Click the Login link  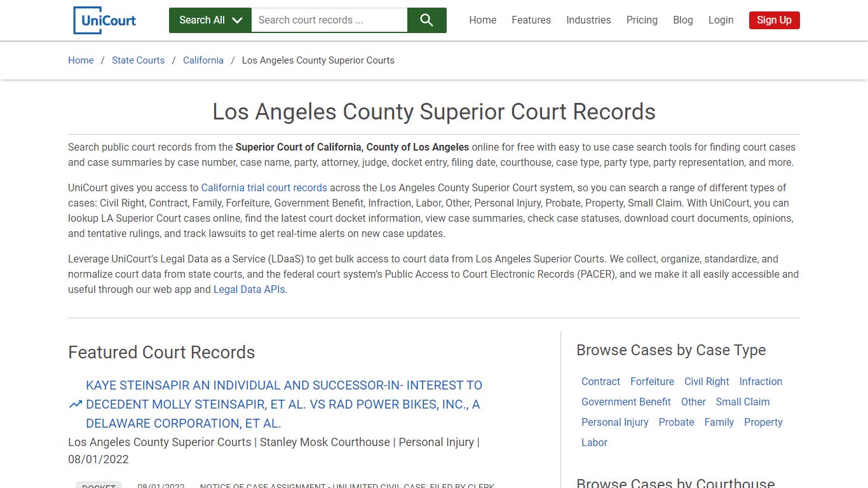click(721, 20)
